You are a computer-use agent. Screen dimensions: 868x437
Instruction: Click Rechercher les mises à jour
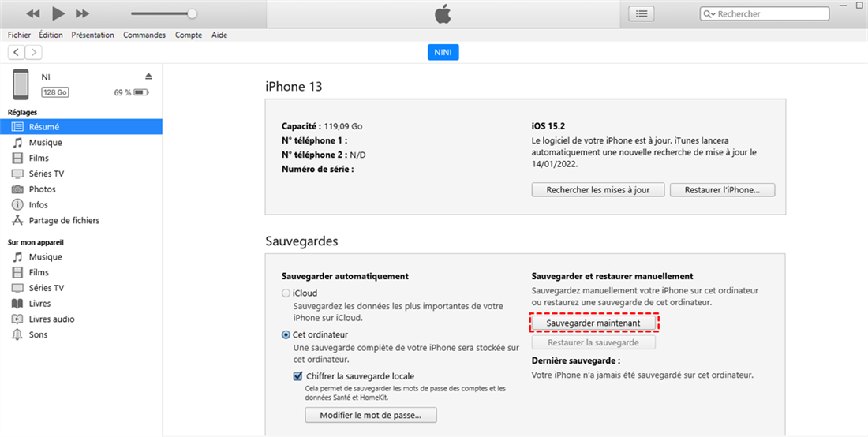click(x=597, y=190)
